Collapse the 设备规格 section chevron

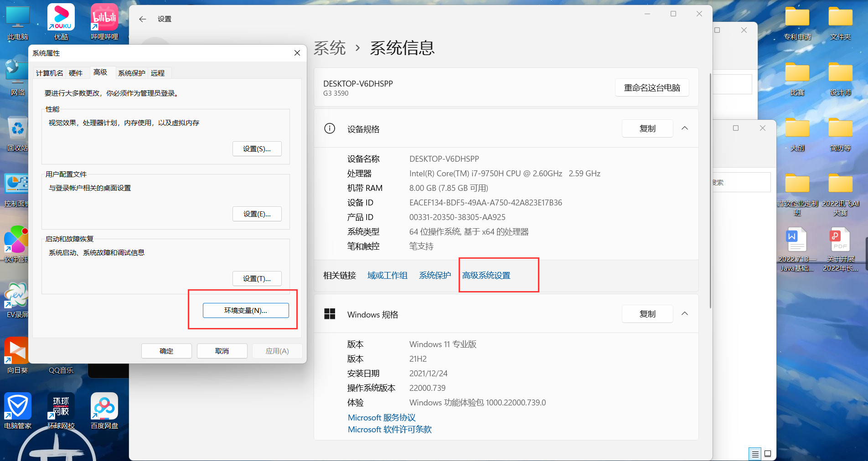pos(685,128)
